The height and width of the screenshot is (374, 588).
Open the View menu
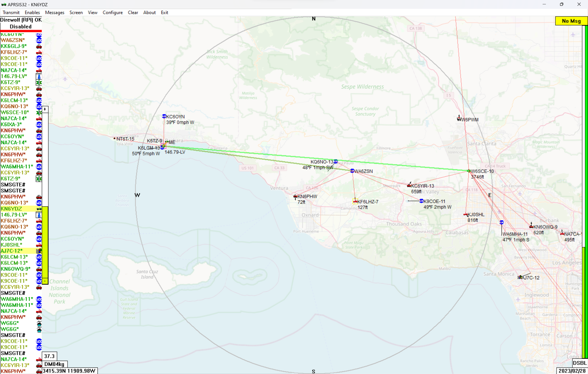pyautogui.click(x=92, y=12)
